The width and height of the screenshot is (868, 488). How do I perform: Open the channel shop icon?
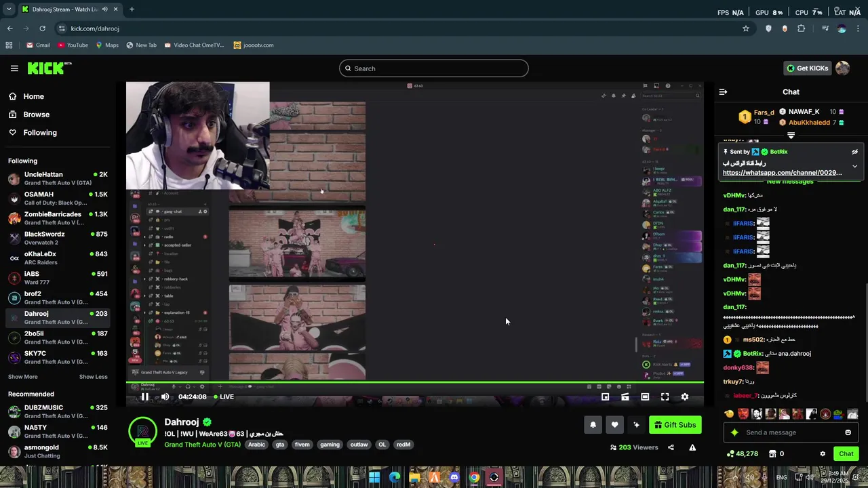coord(772,453)
